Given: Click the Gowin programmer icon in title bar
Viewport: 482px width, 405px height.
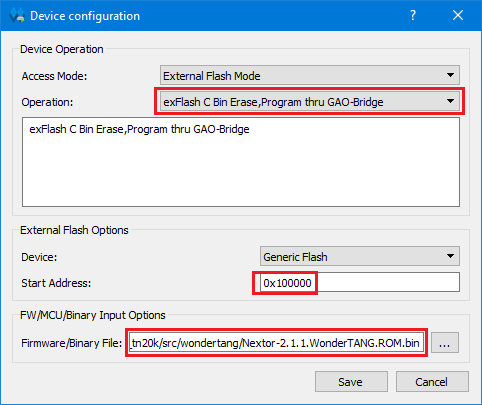Looking at the screenshot, I should [x=17, y=15].
